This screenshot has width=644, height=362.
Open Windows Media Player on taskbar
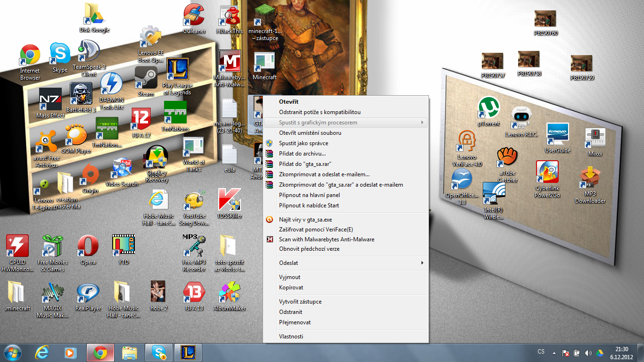tap(70, 353)
